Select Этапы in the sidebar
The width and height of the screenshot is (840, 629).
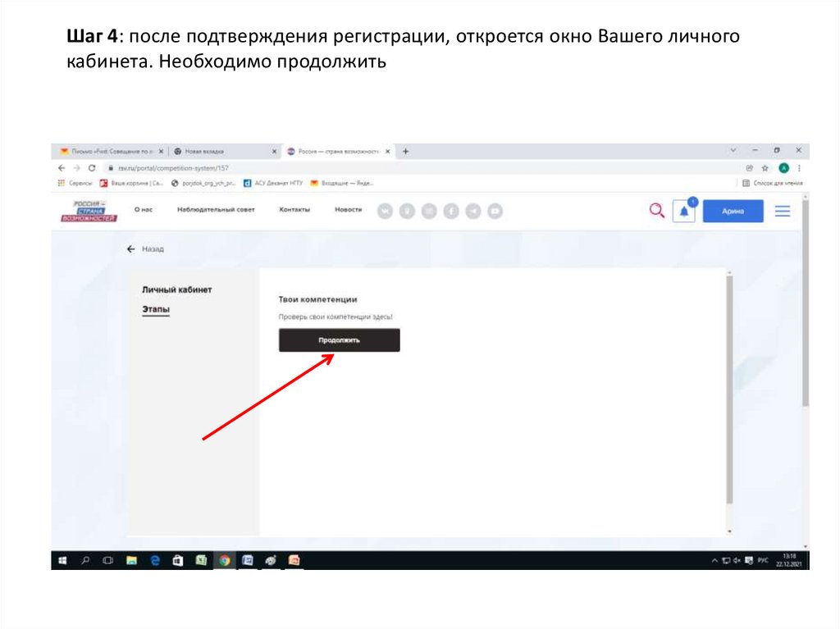click(156, 309)
